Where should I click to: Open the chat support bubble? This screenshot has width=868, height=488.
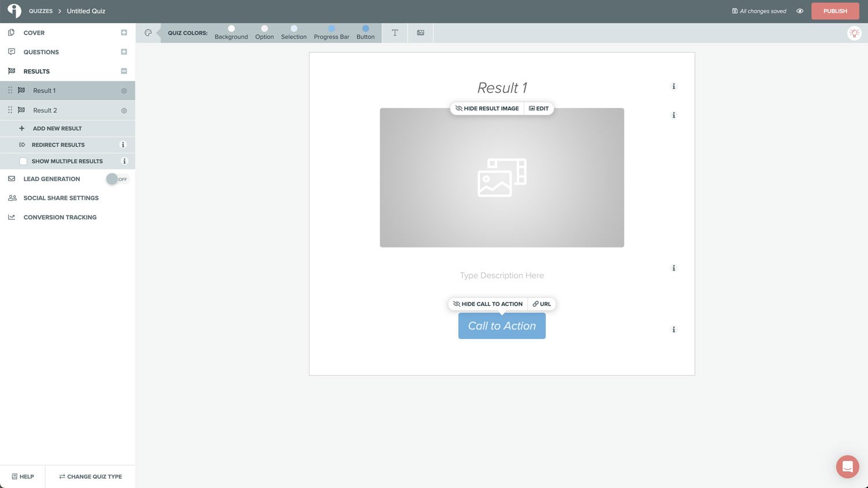point(847,467)
